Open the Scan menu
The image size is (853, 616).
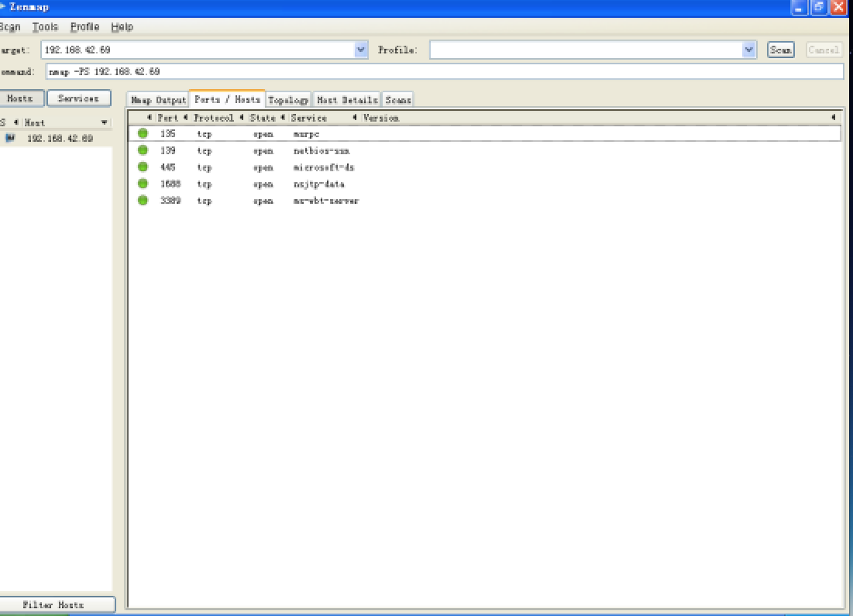(x=10, y=26)
